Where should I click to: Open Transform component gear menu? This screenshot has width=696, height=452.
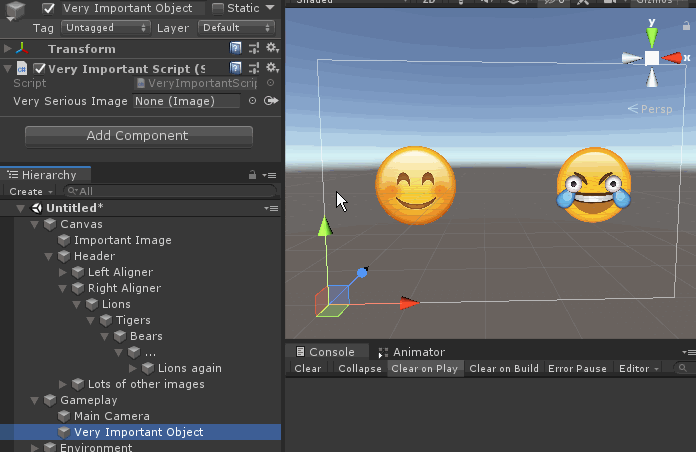272,48
